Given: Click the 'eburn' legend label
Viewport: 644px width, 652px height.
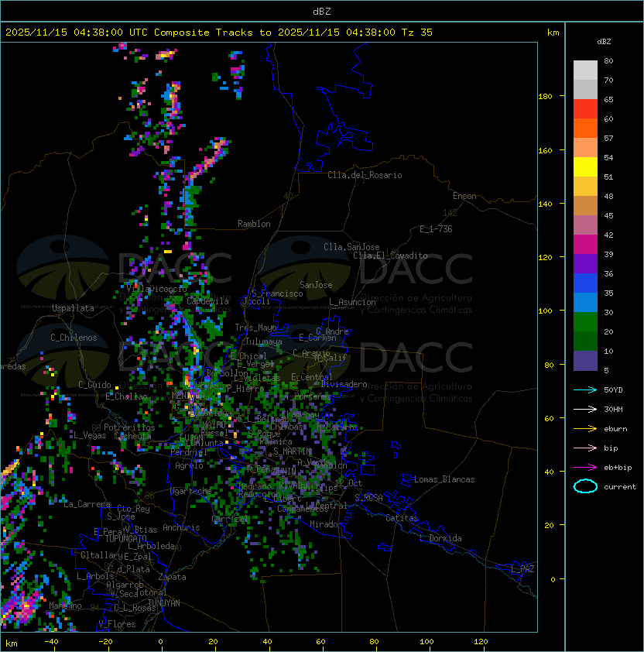Looking at the screenshot, I should (615, 429).
